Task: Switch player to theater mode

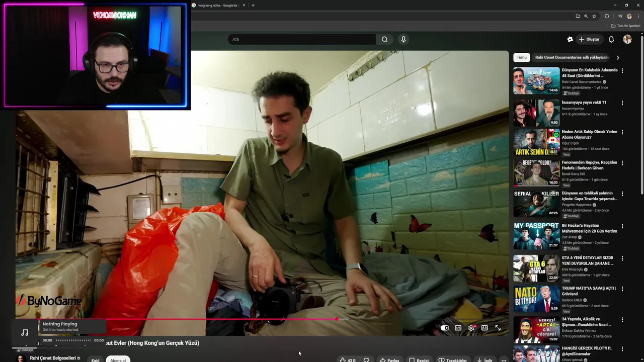Action: point(485,328)
